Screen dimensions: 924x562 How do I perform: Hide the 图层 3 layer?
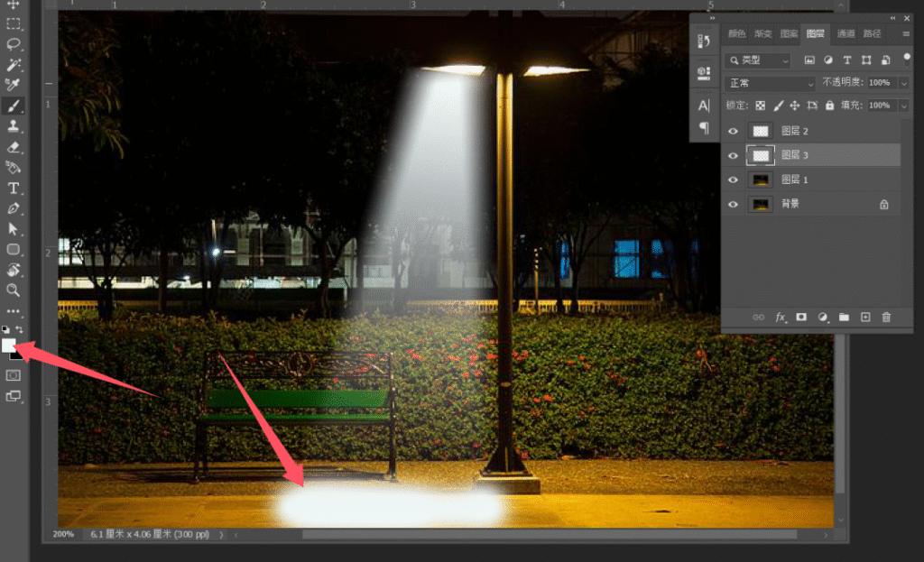(733, 155)
